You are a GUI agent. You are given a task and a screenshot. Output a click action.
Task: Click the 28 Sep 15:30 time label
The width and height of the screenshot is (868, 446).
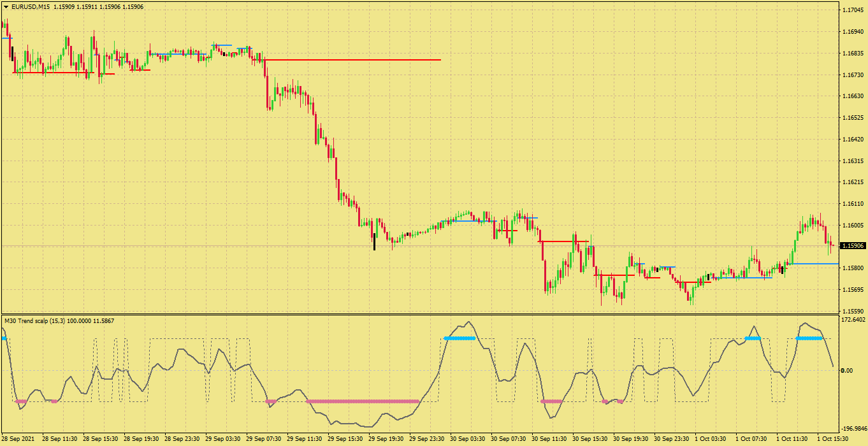click(x=101, y=439)
